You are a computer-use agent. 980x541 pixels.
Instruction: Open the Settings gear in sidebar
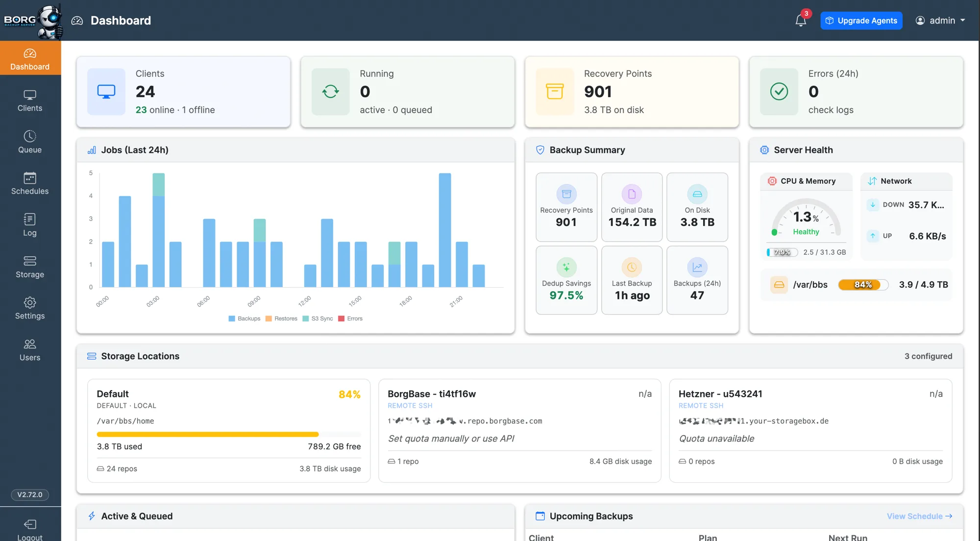pos(30,302)
